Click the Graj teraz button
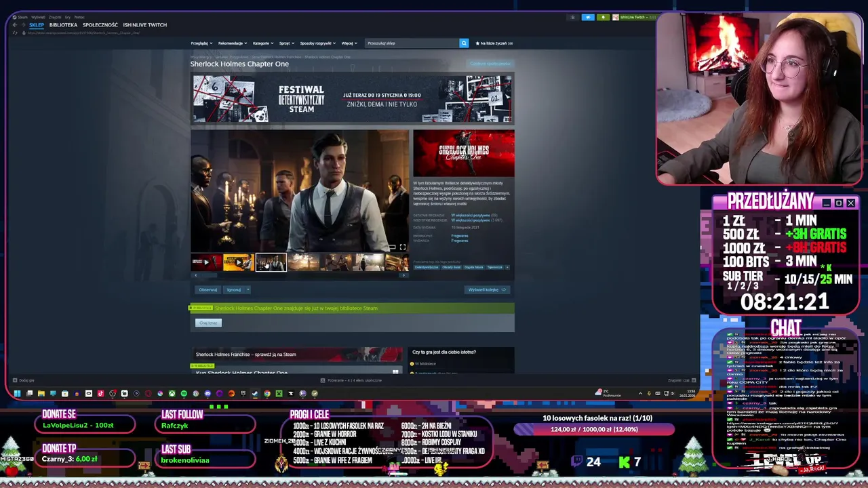The height and width of the screenshot is (488, 868). (208, 323)
